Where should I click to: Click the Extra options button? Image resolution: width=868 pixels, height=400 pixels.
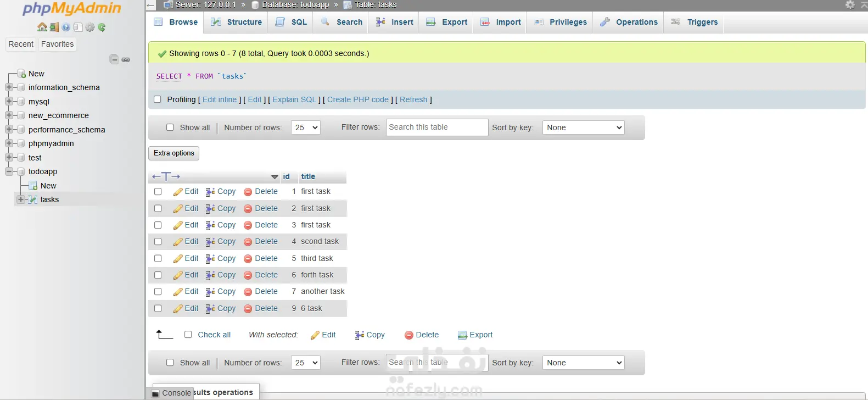coord(173,153)
